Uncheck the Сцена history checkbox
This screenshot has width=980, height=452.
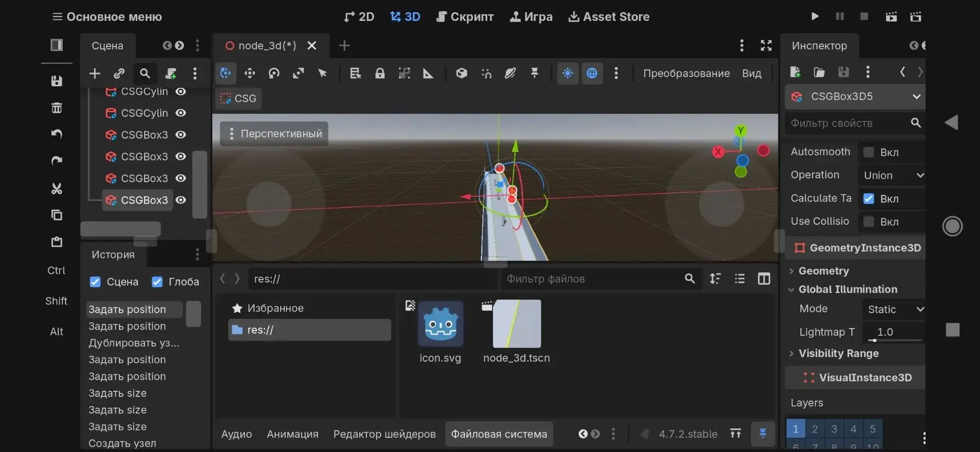95,282
